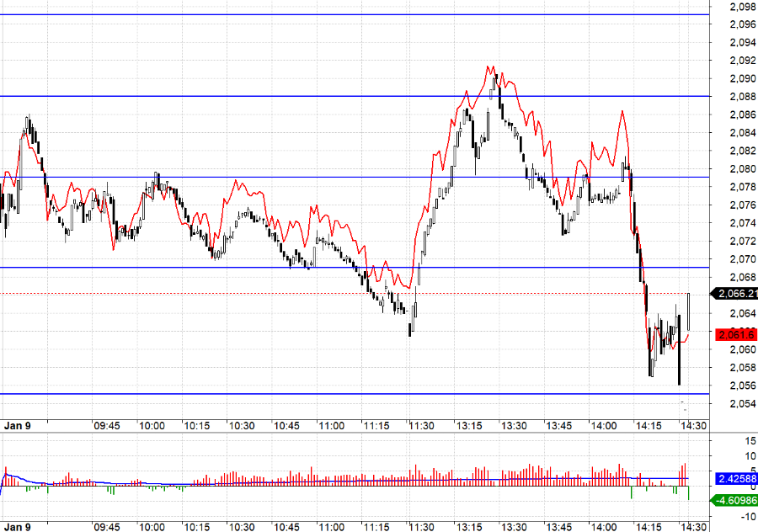758x532 pixels.
Task: Click the red dotted current-price line
Action: point(253,293)
